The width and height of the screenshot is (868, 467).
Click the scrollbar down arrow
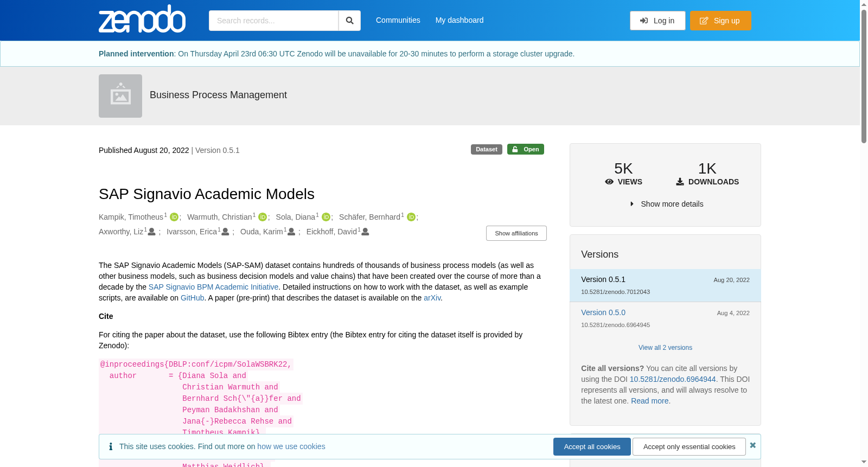[864, 463]
